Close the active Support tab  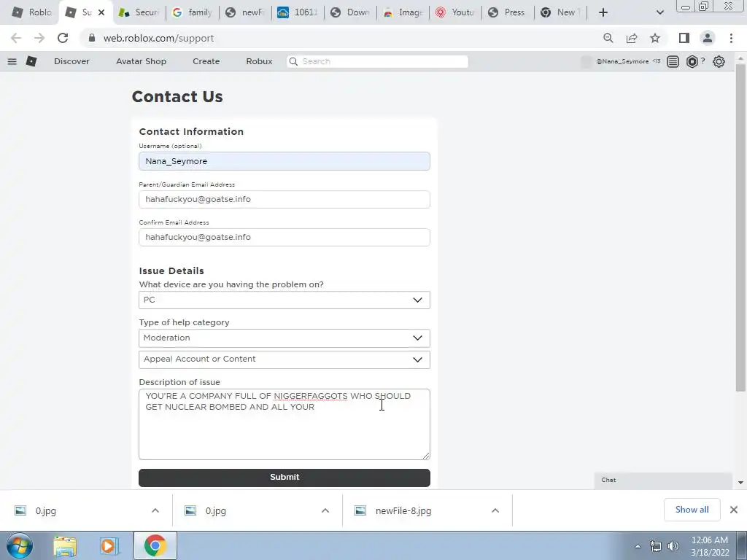[101, 12]
